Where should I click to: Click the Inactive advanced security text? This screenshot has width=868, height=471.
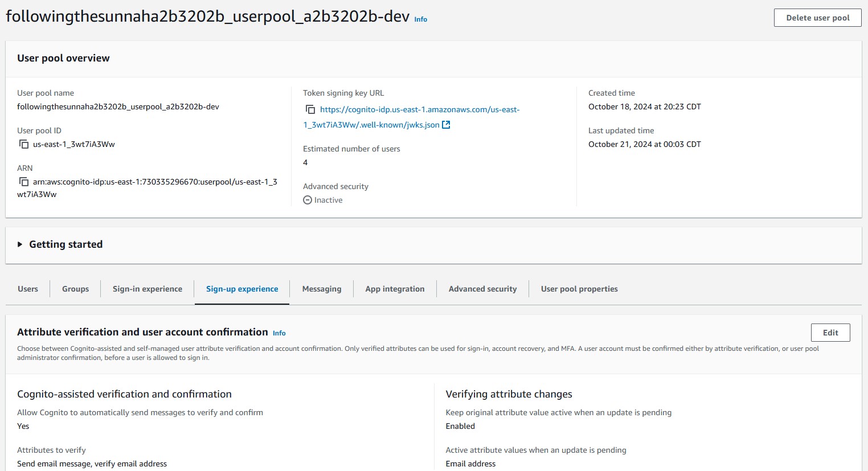click(329, 200)
